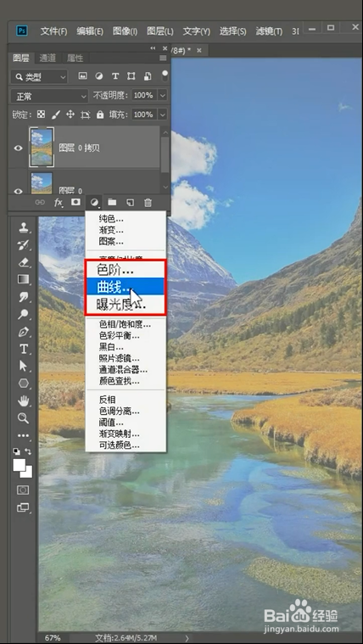Filter layers by type layers
This screenshot has height=644, width=363.
(115, 76)
